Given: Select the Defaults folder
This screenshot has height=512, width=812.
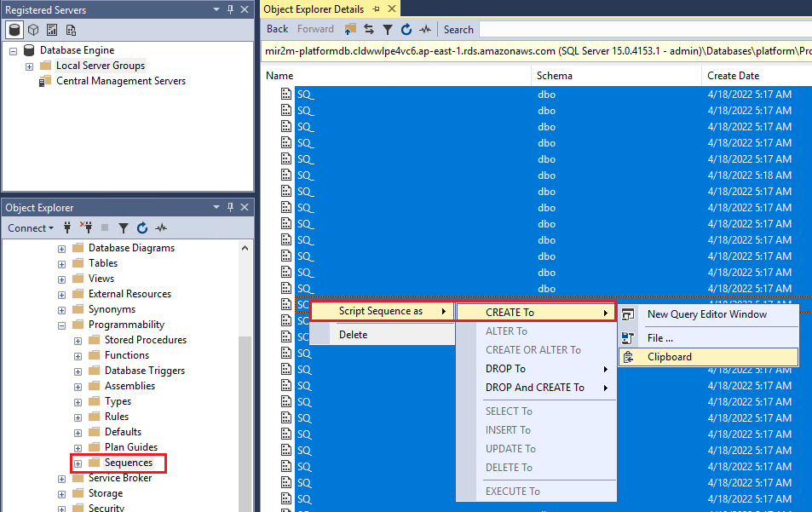Looking at the screenshot, I should coord(123,432).
